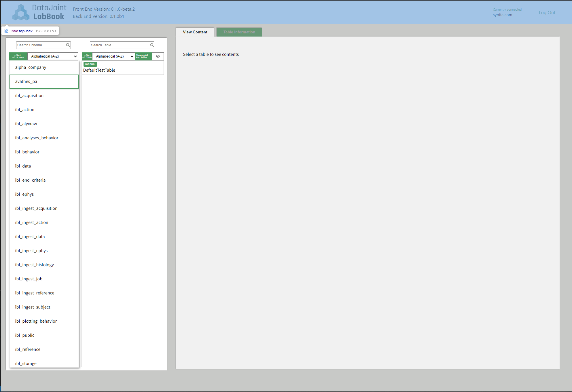Select the avathes_pa schema
The image size is (572, 392).
click(x=44, y=81)
